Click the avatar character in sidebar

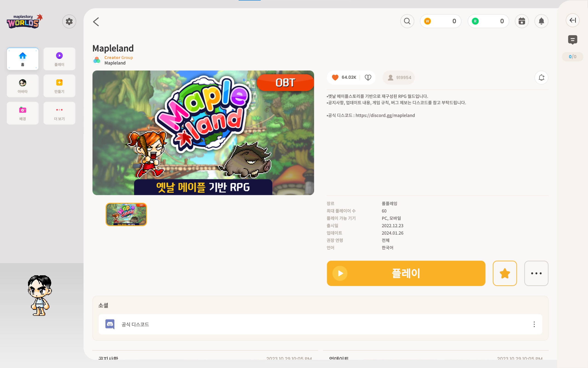pos(40,296)
